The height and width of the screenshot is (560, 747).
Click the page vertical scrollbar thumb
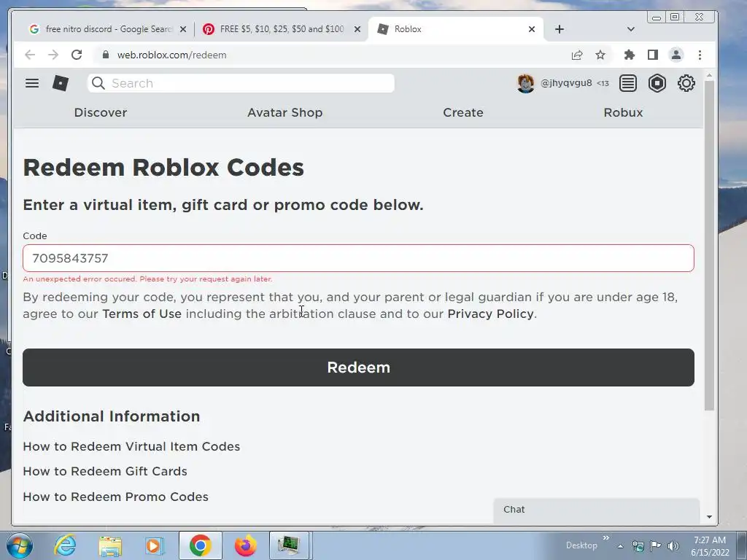(x=709, y=245)
